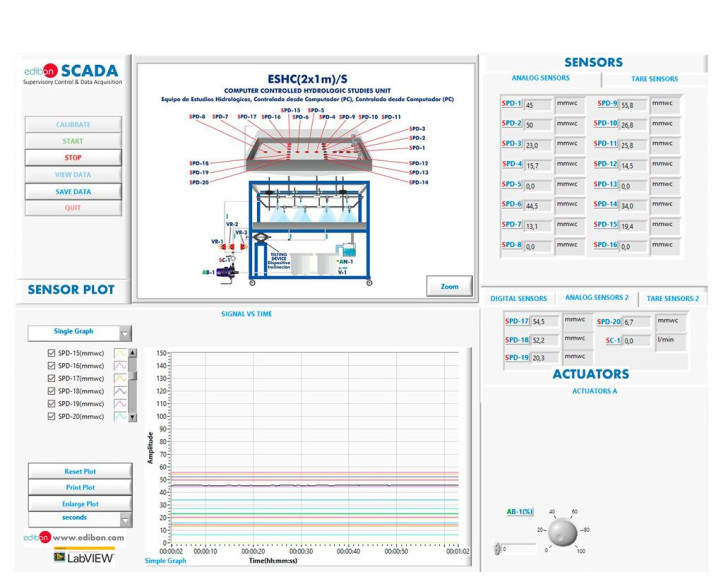The height and width of the screenshot is (584, 723).
Task: Click sensor list scroll down arrow
Action: (x=132, y=417)
